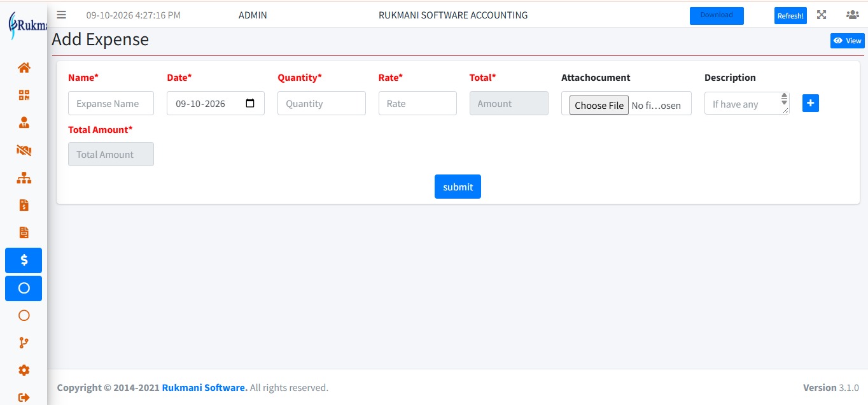This screenshot has height=405, width=868.
Task: Click the invoice dollar file sidebar icon
Action: 24,205
